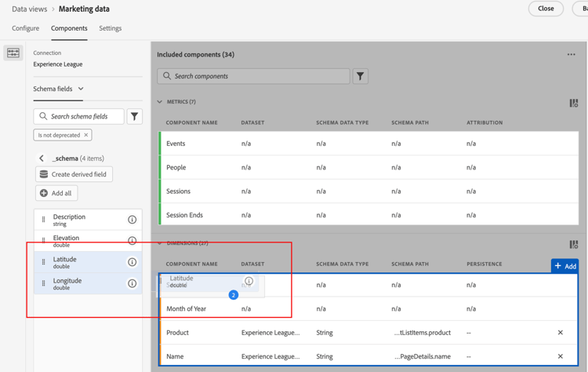
Task: Open filter for included components search
Action: [360, 76]
